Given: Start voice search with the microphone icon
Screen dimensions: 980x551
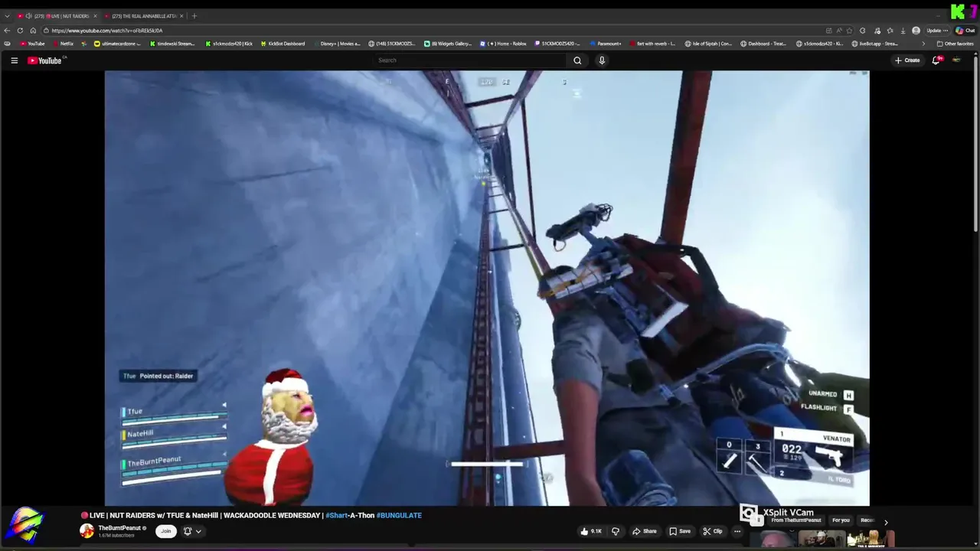Looking at the screenshot, I should [x=602, y=60].
